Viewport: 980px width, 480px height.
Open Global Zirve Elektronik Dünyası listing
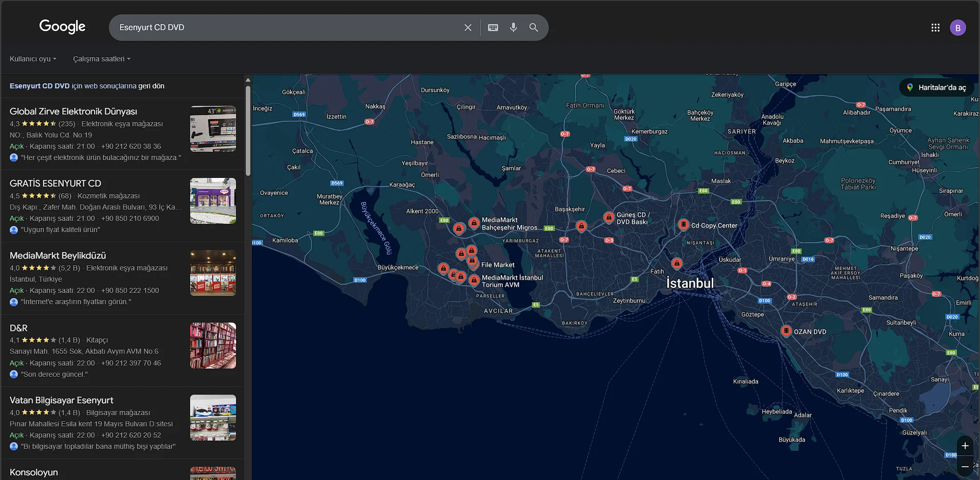click(73, 111)
